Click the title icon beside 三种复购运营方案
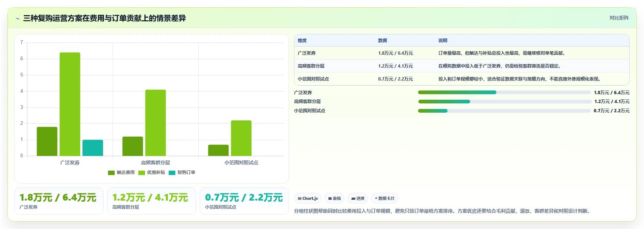644x229 pixels. tap(17, 18)
